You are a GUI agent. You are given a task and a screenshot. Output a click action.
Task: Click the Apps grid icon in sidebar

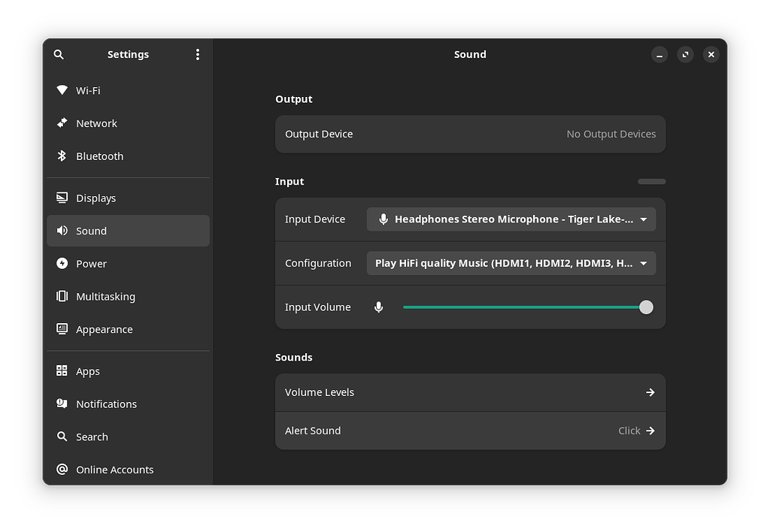click(x=62, y=370)
